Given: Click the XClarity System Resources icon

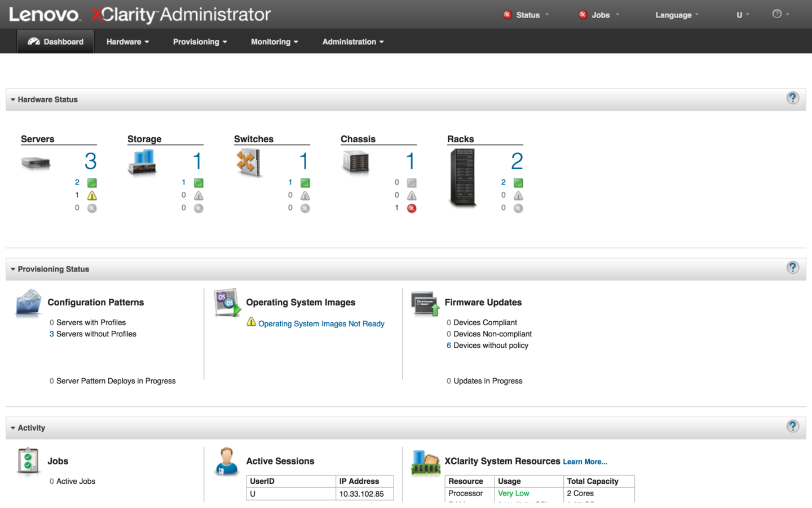Looking at the screenshot, I should tap(426, 462).
